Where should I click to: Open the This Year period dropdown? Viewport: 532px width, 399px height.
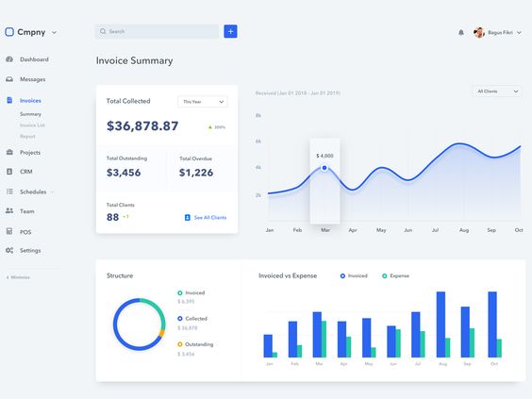[203, 102]
